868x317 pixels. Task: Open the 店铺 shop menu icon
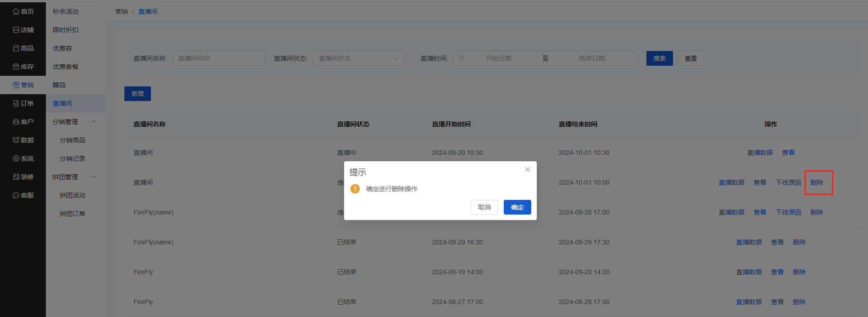16,30
